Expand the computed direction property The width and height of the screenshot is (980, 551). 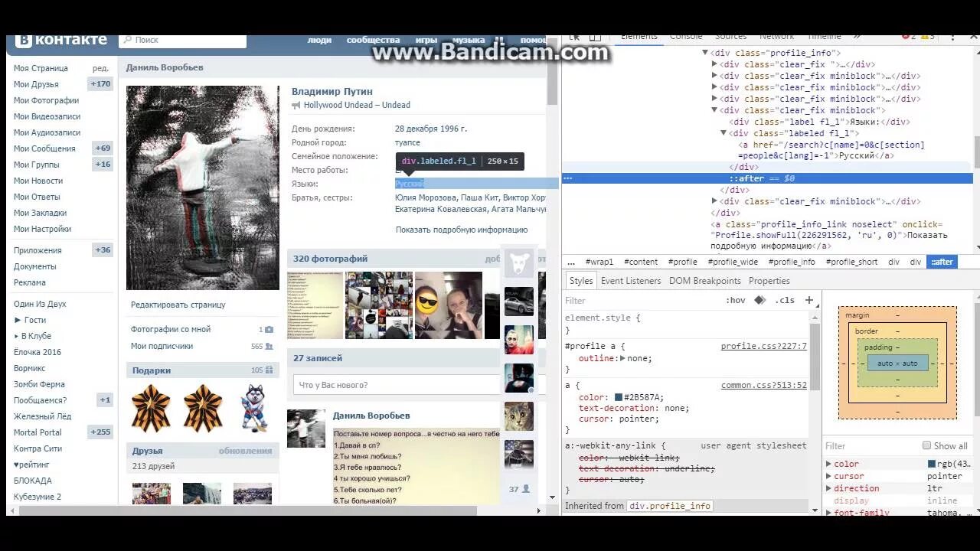828,488
